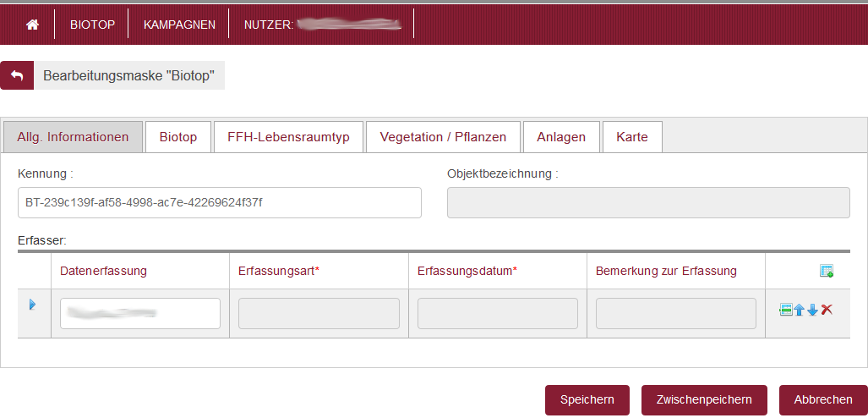Image resolution: width=868 pixels, height=418 pixels.
Task: Open the KAMPAGNEN menu
Action: 179,25
